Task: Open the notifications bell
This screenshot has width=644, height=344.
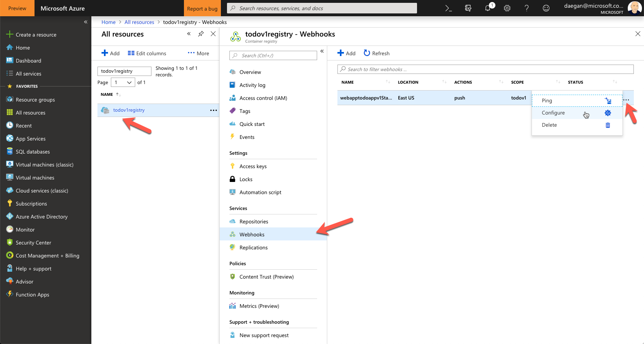Action: click(488, 8)
